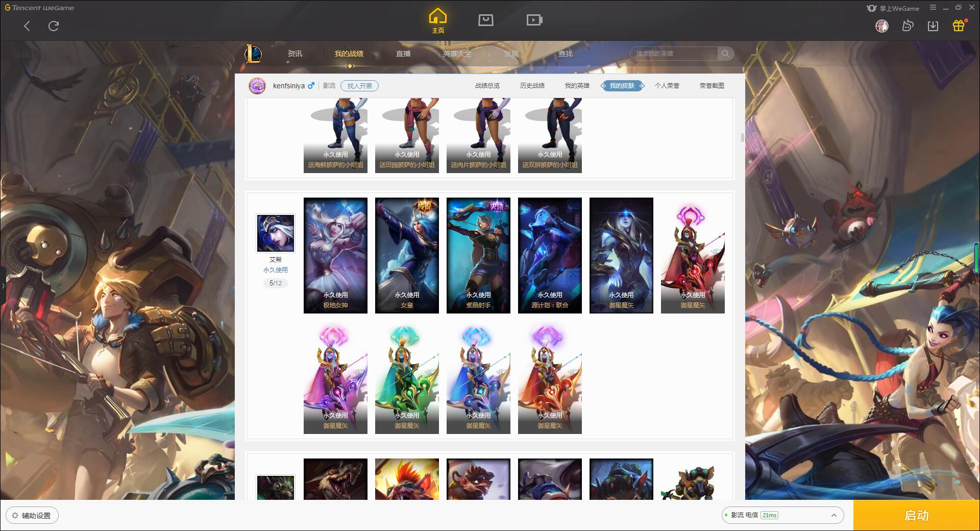Open the gift box icon
980x531 pixels.
(959, 26)
